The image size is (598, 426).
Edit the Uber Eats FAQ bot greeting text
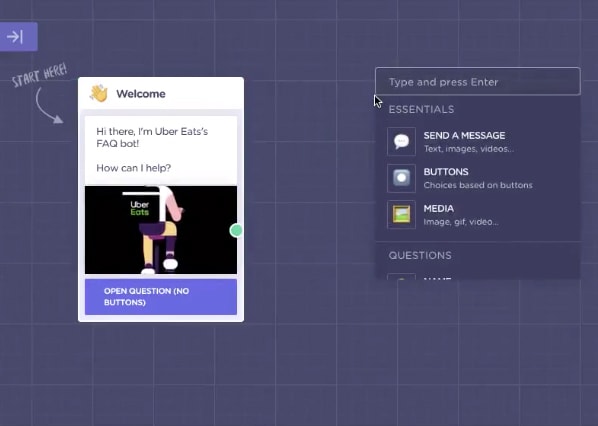coord(152,137)
